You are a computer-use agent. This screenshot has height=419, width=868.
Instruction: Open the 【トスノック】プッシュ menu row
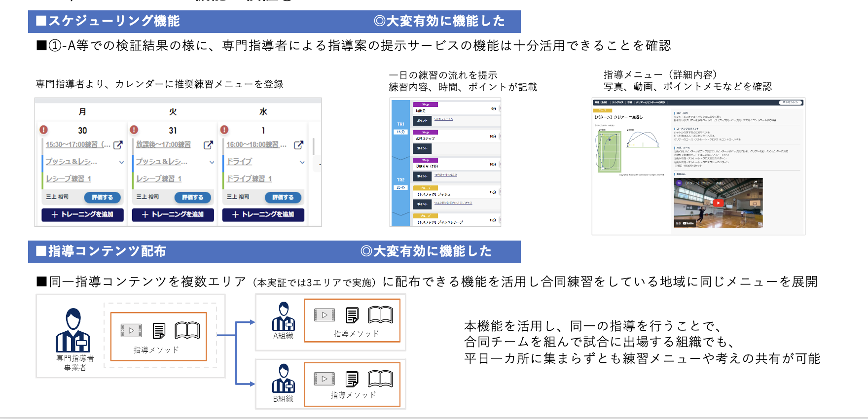[456, 192]
